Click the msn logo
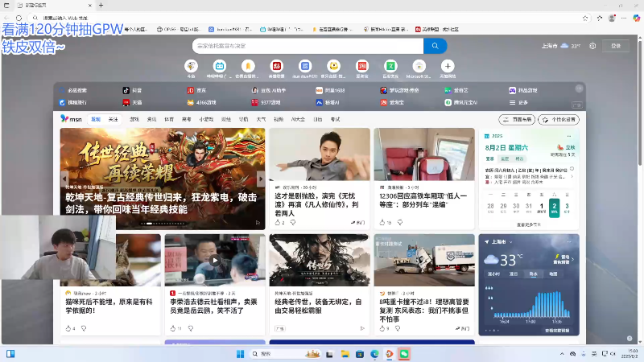Viewport: 644px width, 362px height. click(x=71, y=119)
